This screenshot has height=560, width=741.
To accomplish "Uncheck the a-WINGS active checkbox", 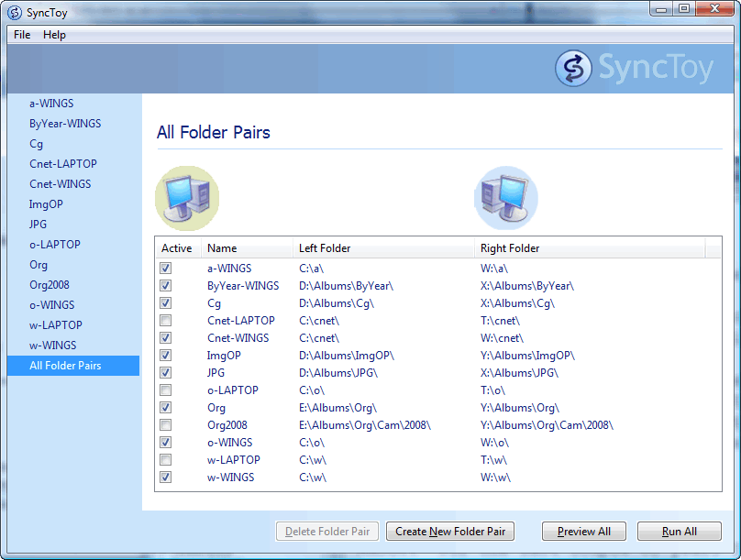I will (165, 269).
